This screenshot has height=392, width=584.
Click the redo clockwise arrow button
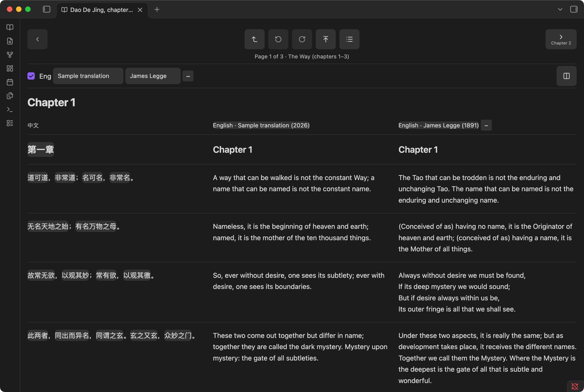click(302, 39)
